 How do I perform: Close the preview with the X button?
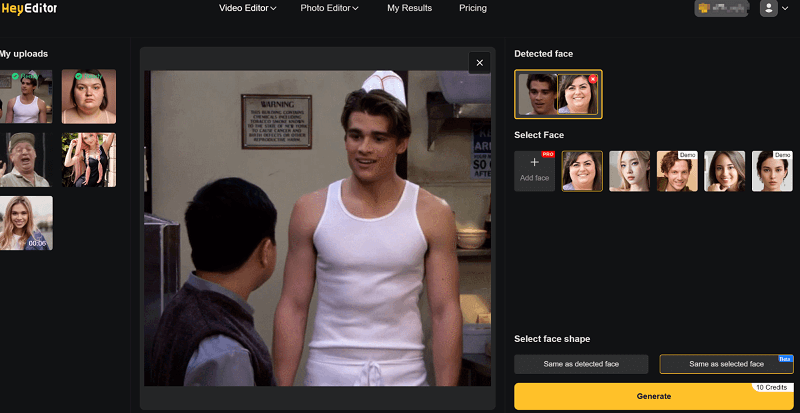479,63
